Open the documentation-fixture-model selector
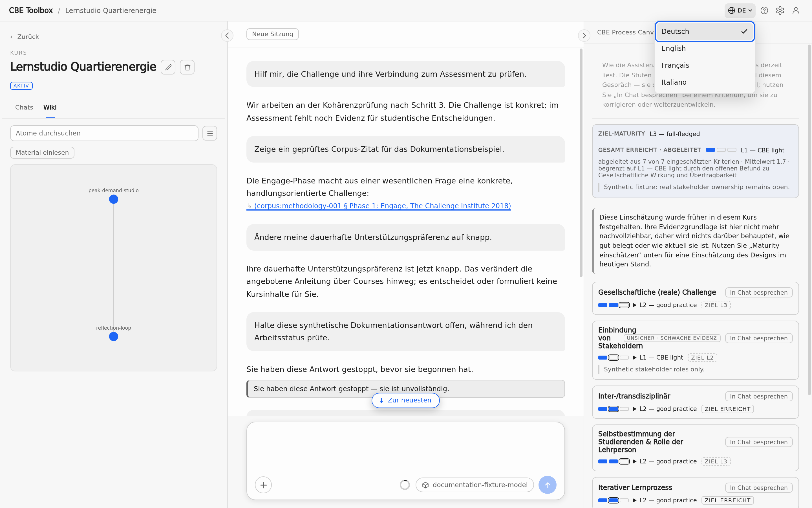Viewport: 812px width, 508px height. tap(475, 485)
